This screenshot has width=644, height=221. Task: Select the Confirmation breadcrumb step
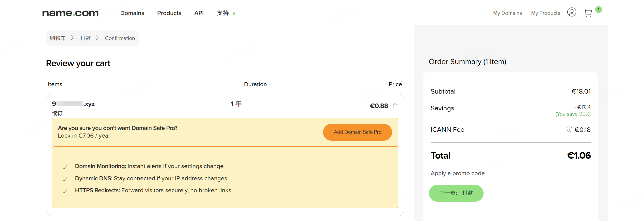coord(120,38)
